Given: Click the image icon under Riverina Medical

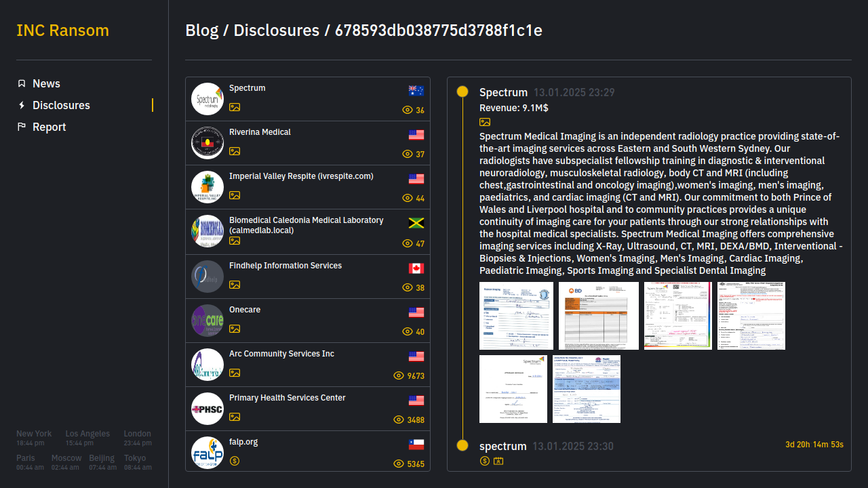Looking at the screenshot, I should [235, 151].
